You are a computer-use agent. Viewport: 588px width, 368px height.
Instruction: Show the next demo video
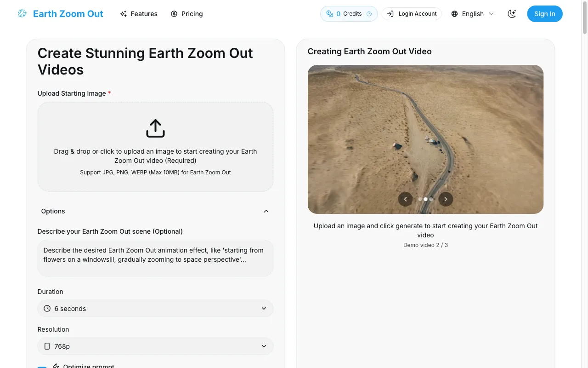pyautogui.click(x=446, y=199)
